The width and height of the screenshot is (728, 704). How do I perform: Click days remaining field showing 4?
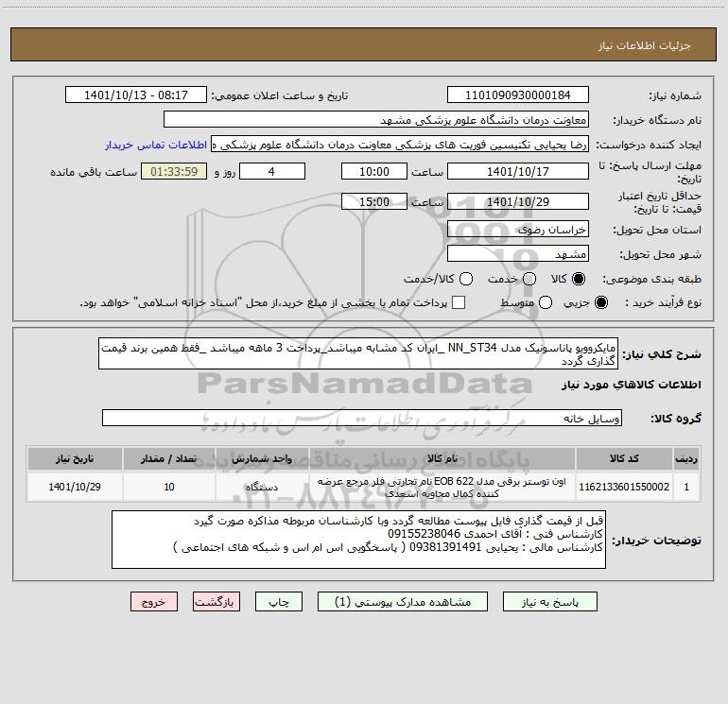(x=272, y=171)
